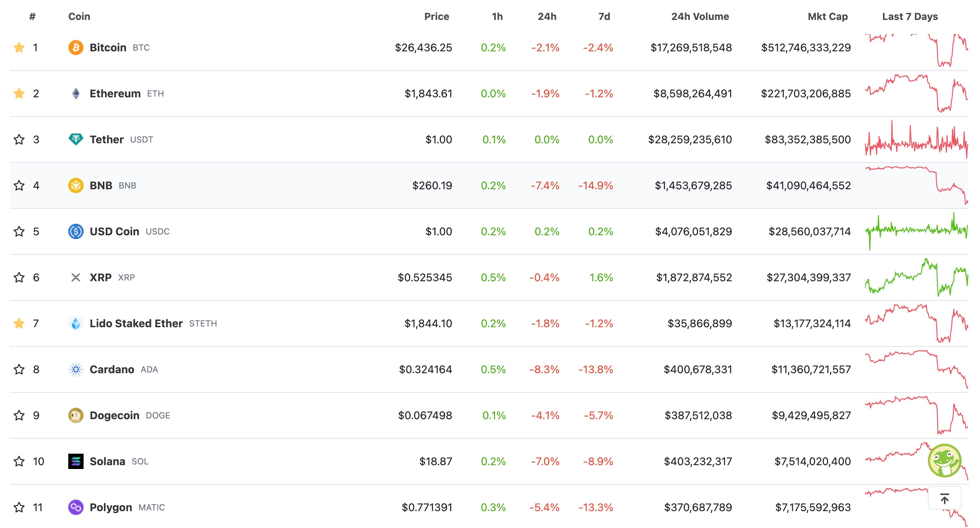
Task: Sort table by the Price column header
Action: pos(437,16)
